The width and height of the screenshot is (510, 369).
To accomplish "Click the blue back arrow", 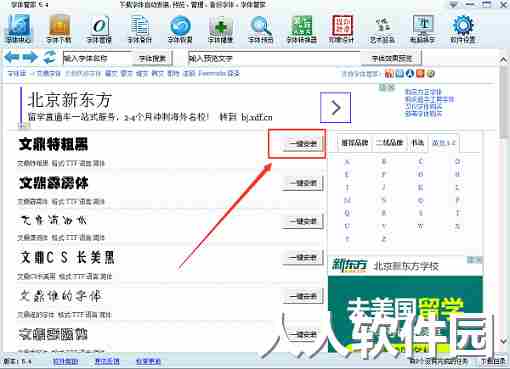I will coord(12,57).
